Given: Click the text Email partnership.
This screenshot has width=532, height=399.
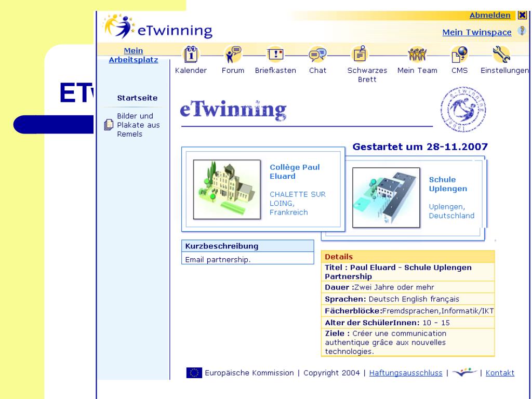Looking at the screenshot, I should (218, 260).
